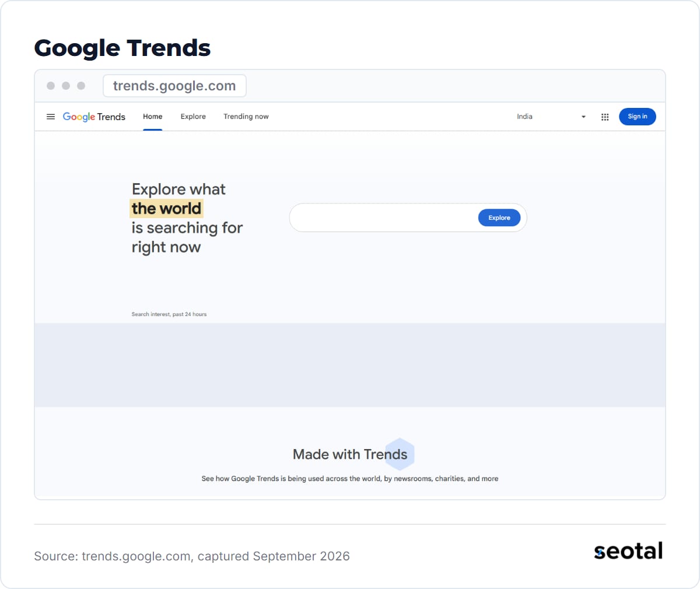Open the Google apps grid
Viewport: 700px width, 589px height.
[605, 117]
